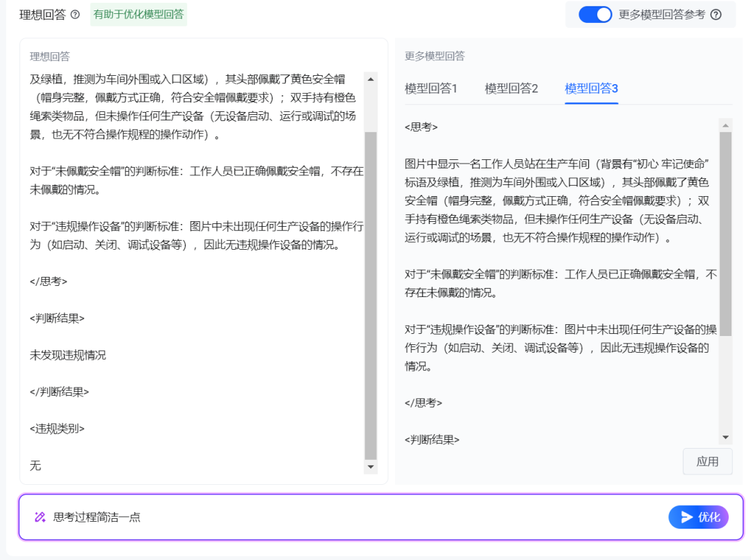Click the up arrow of 理想回答 scrollbar

pyautogui.click(x=371, y=79)
